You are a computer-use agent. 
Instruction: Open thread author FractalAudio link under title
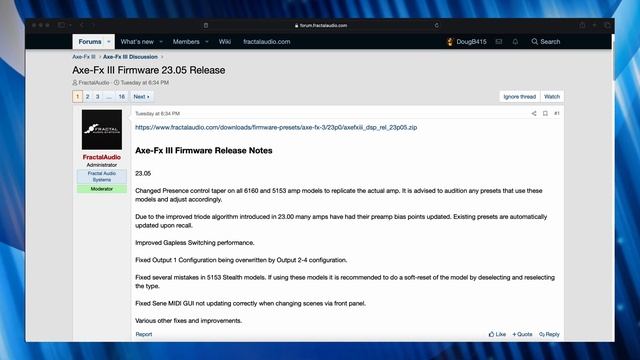tap(94, 82)
